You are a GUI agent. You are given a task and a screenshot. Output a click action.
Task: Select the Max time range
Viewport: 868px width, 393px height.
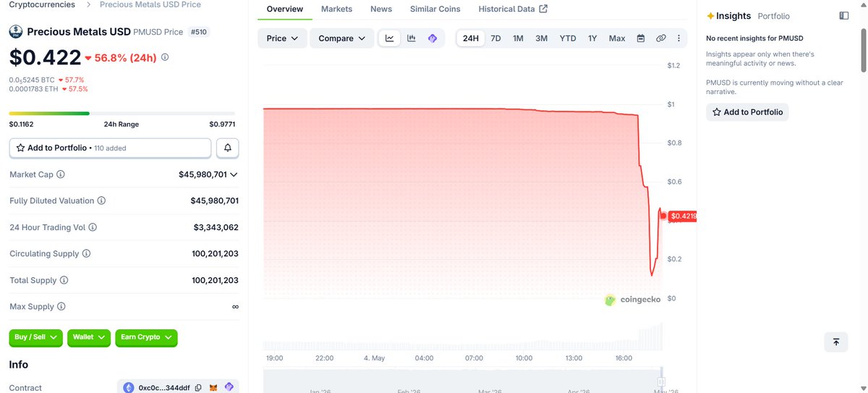click(617, 38)
